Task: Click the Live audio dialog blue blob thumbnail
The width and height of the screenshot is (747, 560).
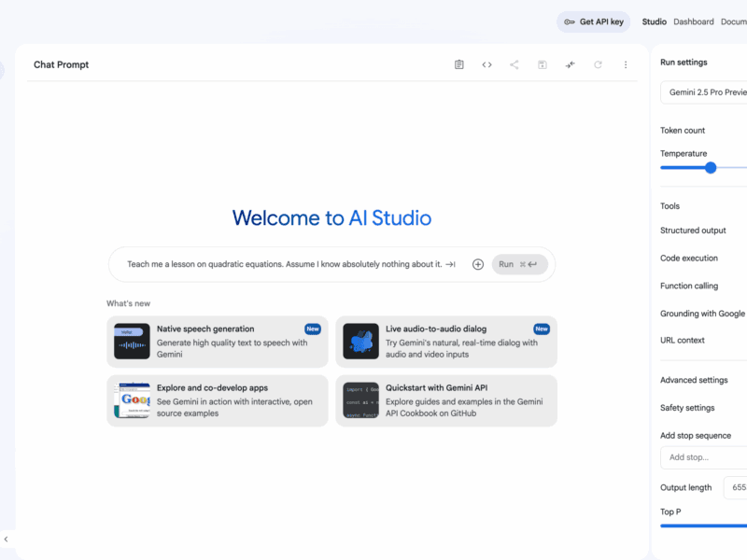Action: [360, 342]
